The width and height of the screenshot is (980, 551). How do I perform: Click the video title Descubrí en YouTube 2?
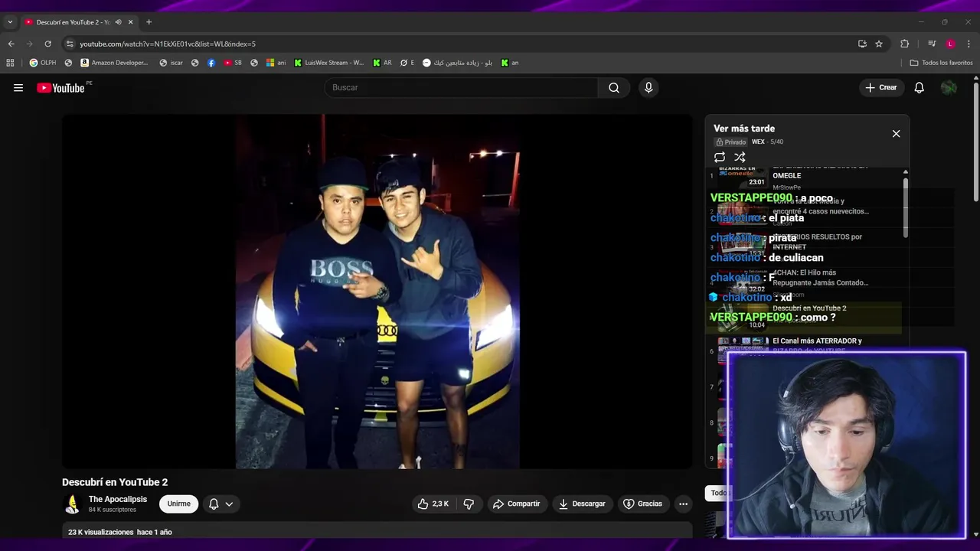click(115, 482)
